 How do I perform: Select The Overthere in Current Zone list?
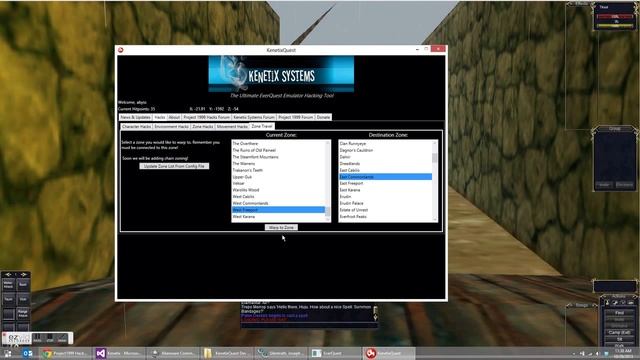278,144
